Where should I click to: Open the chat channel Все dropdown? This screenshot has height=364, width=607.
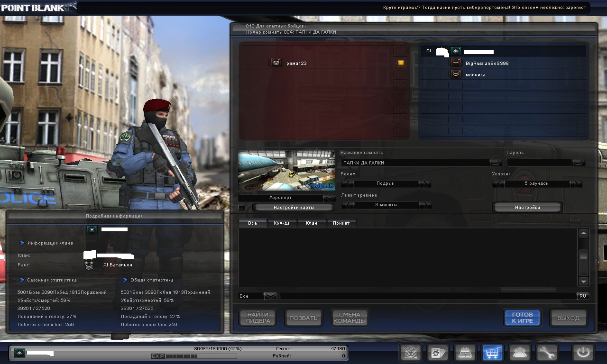[x=270, y=296]
